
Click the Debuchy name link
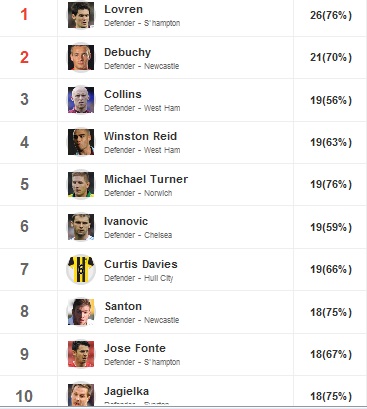click(x=127, y=52)
